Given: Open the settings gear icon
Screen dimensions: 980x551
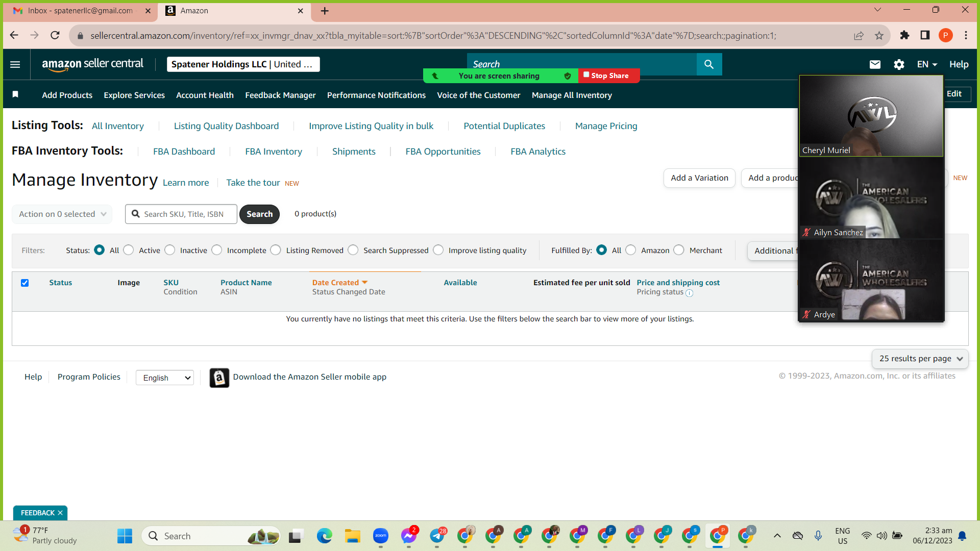Looking at the screenshot, I should [x=899, y=64].
